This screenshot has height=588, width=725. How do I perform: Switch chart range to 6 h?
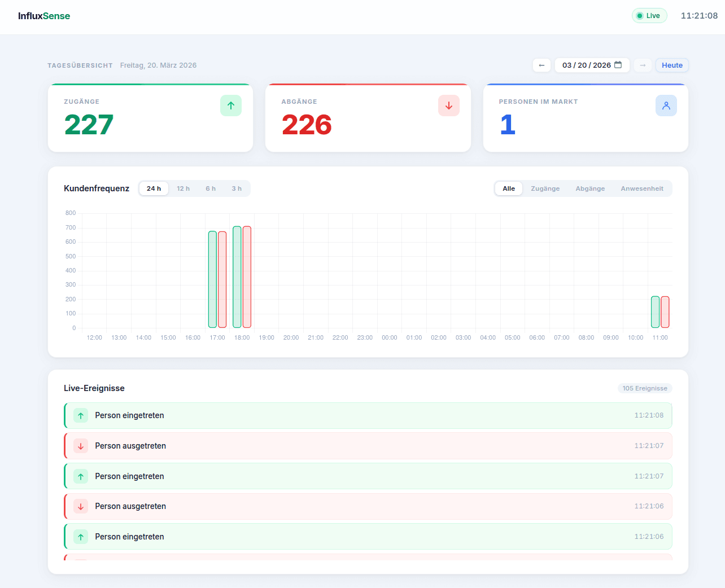[211, 188]
